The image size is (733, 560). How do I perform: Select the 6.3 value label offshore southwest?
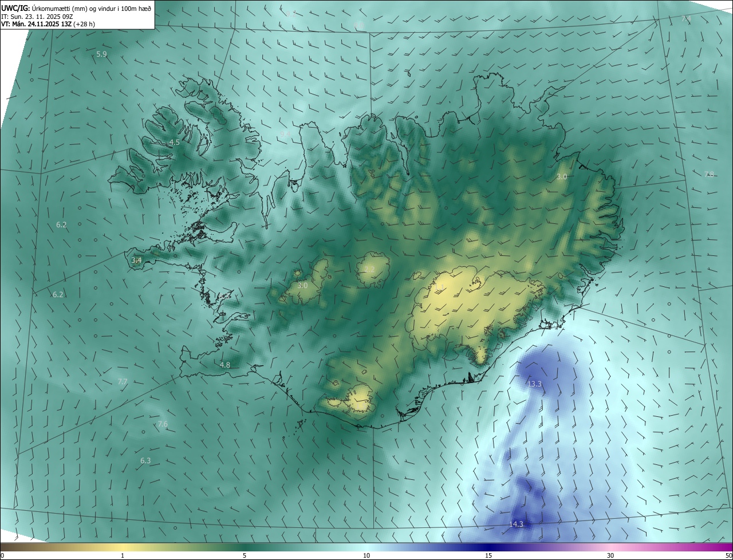145,461
